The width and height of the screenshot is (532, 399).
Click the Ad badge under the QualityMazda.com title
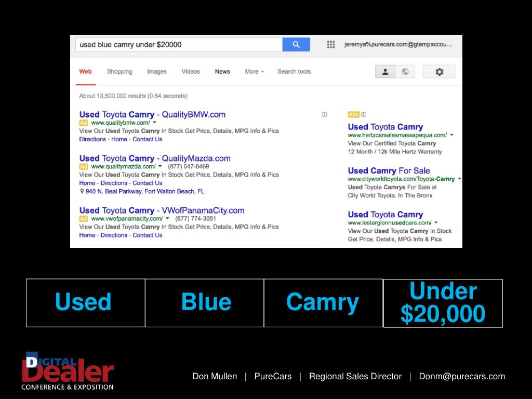click(x=84, y=167)
